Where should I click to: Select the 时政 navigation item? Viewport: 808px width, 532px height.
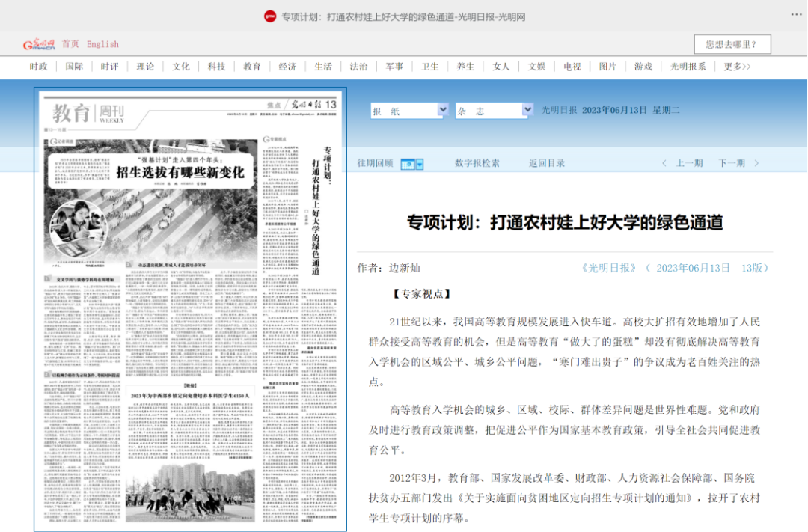(40, 66)
